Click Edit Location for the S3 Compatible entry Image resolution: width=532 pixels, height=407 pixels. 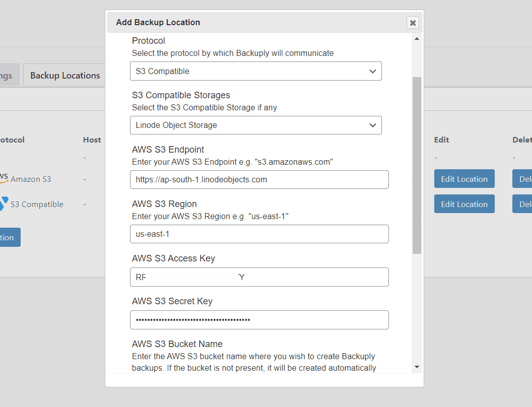[464, 203]
